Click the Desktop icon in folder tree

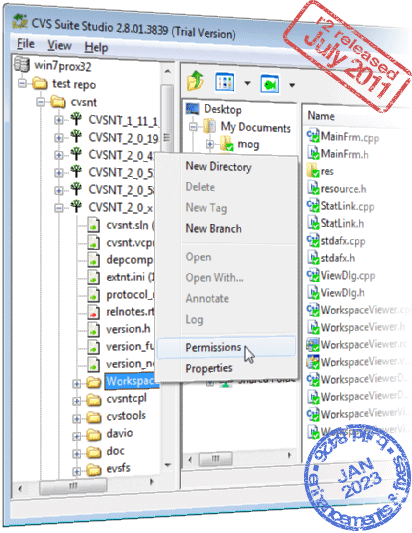pos(192,108)
